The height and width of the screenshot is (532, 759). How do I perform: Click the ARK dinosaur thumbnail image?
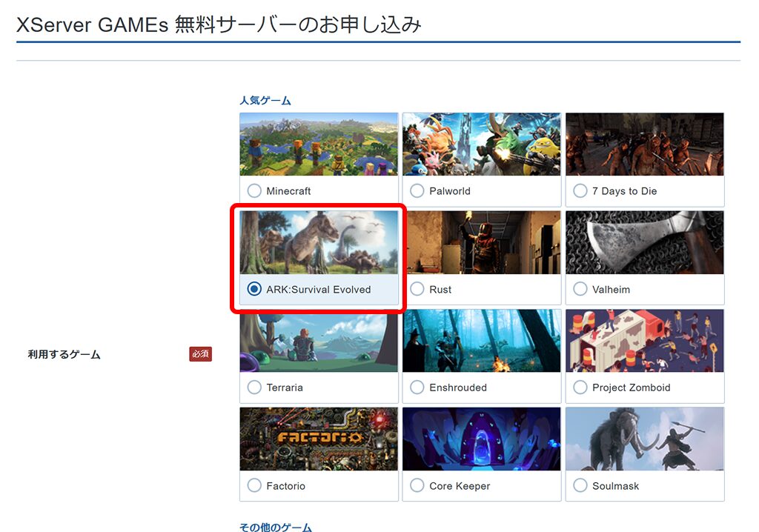(x=319, y=242)
